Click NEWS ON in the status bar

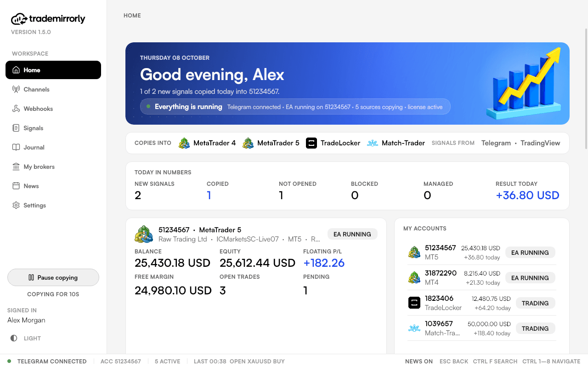pyautogui.click(x=419, y=361)
